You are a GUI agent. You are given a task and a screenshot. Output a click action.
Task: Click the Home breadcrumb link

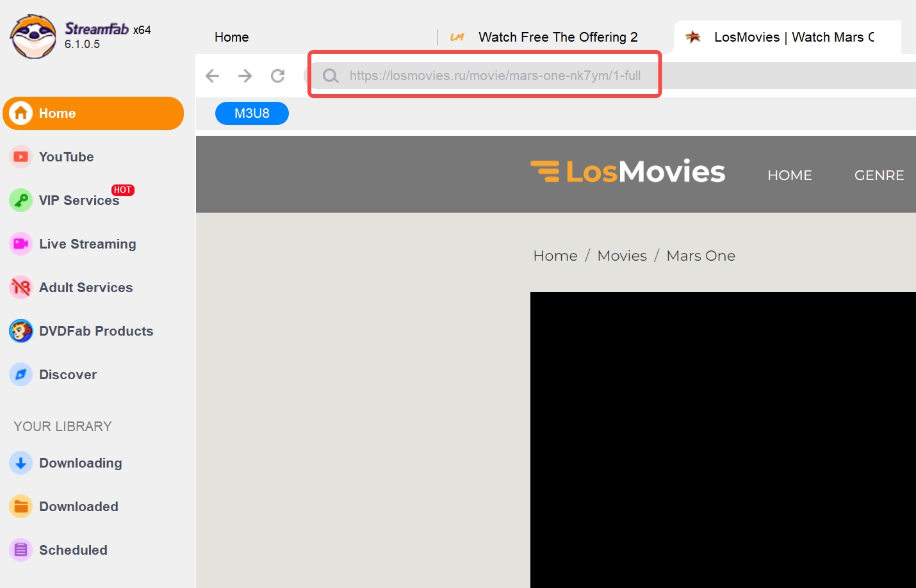pyautogui.click(x=555, y=256)
